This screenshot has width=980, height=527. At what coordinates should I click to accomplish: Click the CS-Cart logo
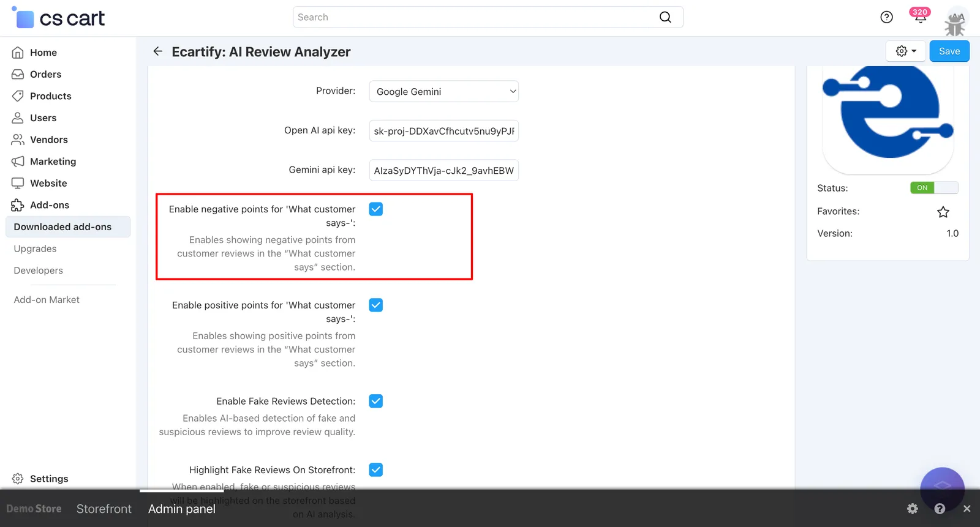pyautogui.click(x=59, y=18)
